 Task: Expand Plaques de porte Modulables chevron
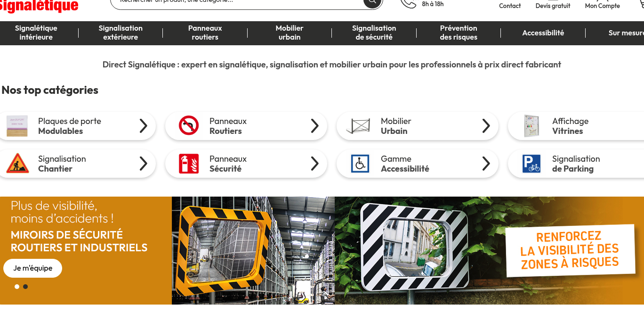pyautogui.click(x=144, y=126)
